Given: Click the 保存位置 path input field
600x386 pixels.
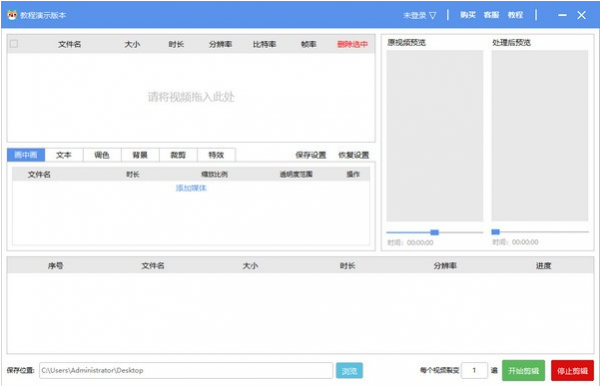Looking at the screenshot, I should pos(186,370).
